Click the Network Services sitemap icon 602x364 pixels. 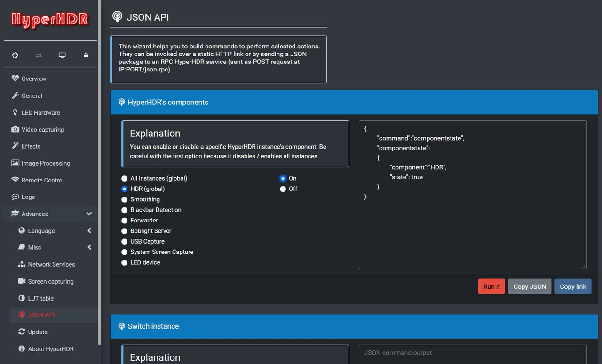point(22,264)
